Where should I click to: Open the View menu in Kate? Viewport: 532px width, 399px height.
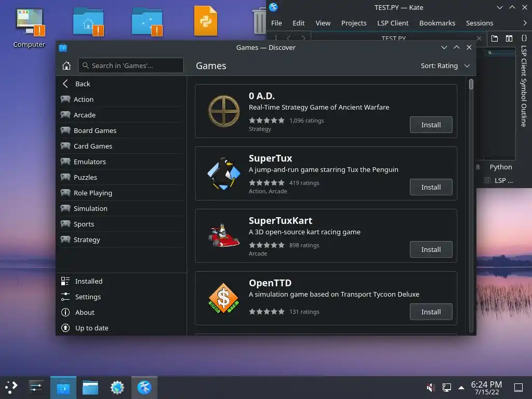click(323, 23)
